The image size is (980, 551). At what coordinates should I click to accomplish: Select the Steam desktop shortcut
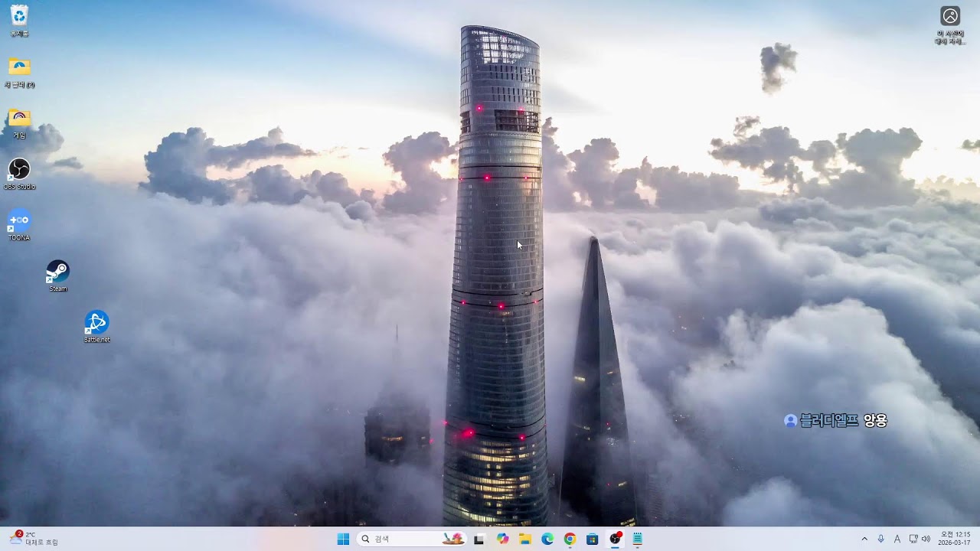pyautogui.click(x=58, y=275)
